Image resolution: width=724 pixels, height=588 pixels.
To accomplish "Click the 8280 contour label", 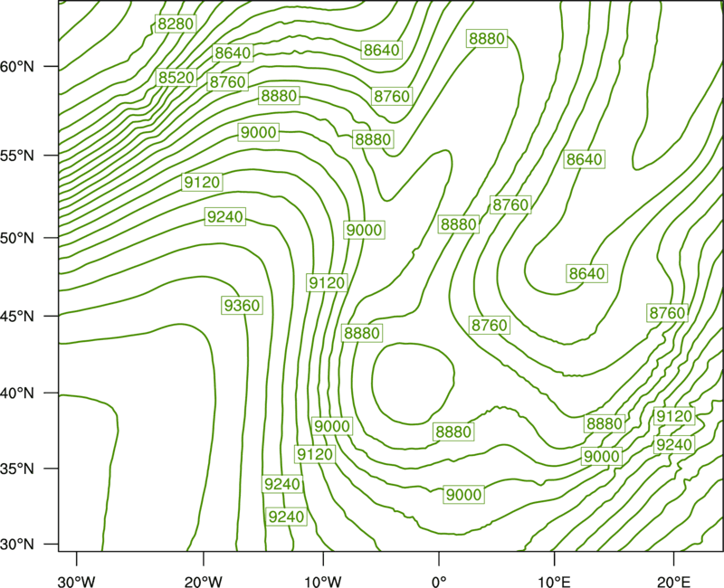I will (x=175, y=24).
